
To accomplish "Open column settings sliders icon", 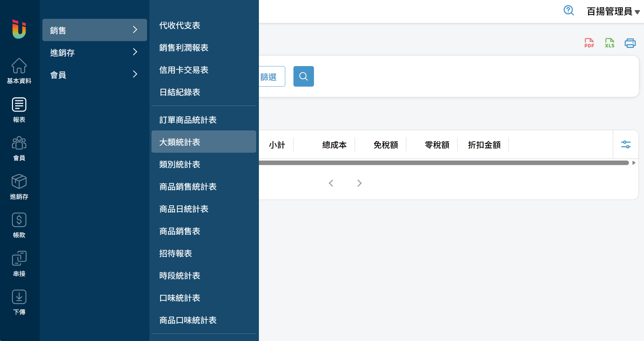I will tap(626, 144).
